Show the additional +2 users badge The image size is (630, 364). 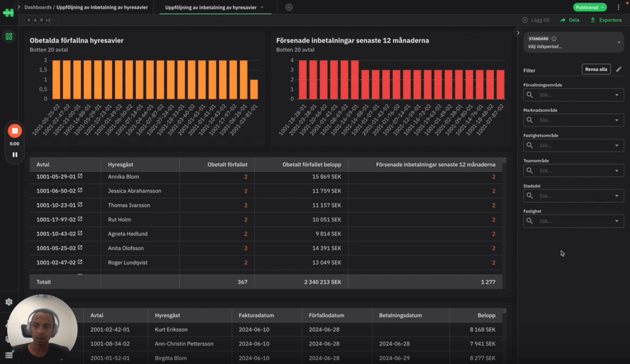pyautogui.click(x=48, y=20)
